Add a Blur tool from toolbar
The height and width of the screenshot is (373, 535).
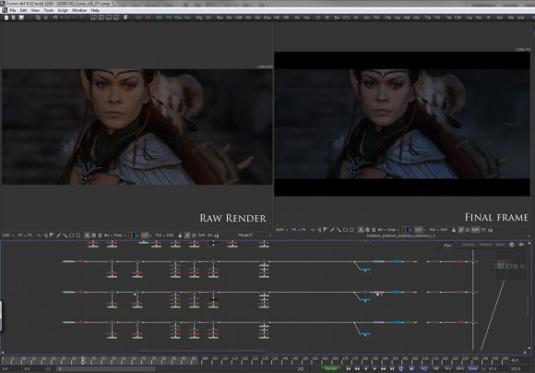point(220,17)
